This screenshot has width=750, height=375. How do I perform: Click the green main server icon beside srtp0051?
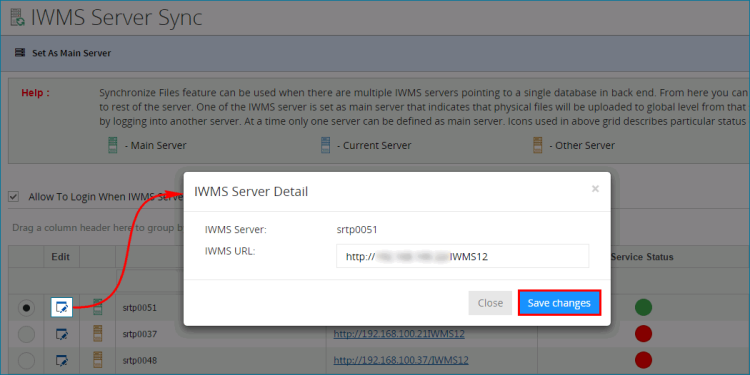[x=98, y=307]
